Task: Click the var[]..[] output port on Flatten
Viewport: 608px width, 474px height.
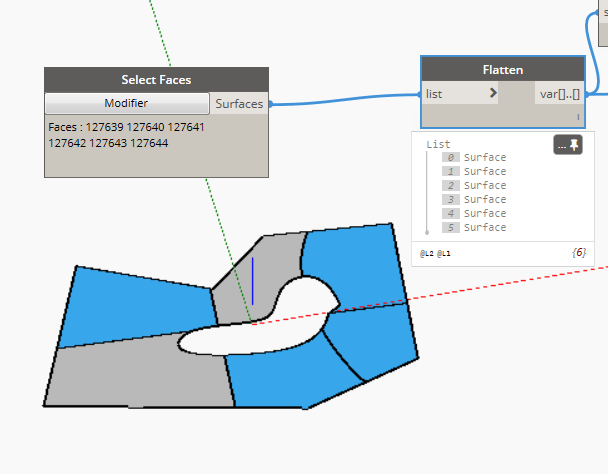Action: click(x=560, y=93)
